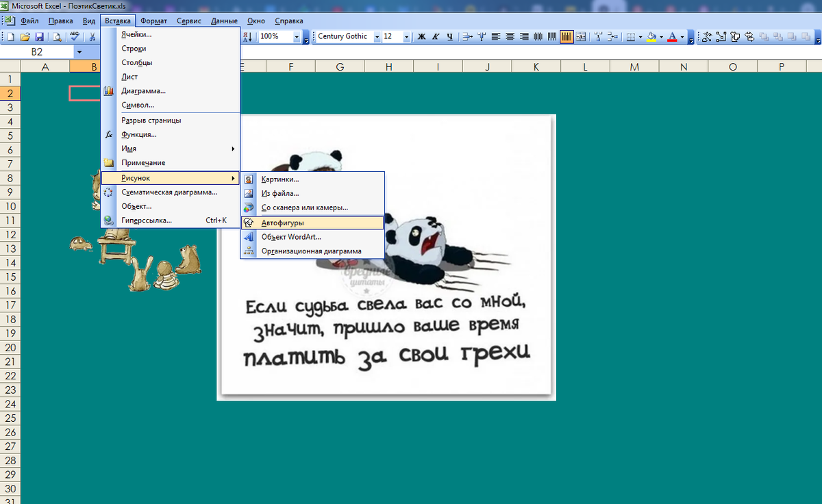822x504 pixels.
Task: Toggle bold Ж formatting
Action: (x=422, y=36)
